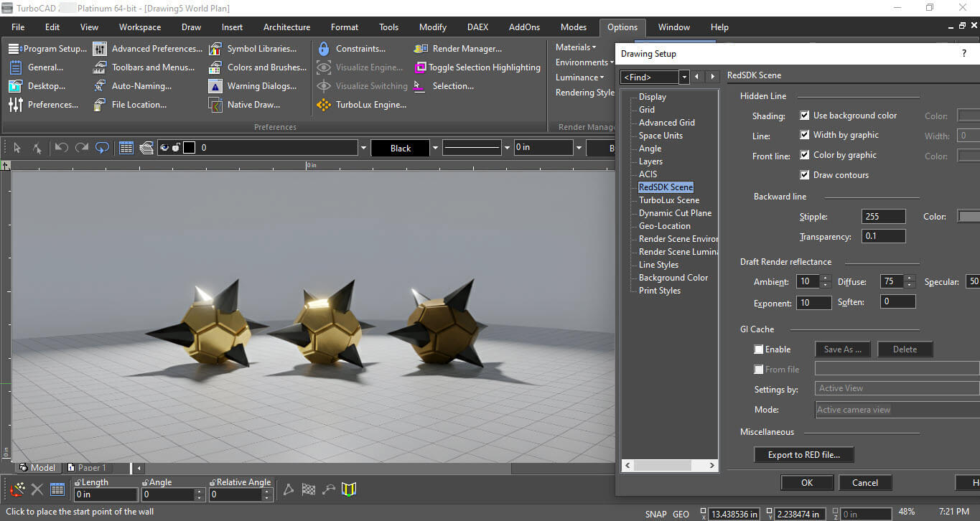The image size is (980, 521).
Task: Uncheck Use background color checkbox
Action: point(805,116)
